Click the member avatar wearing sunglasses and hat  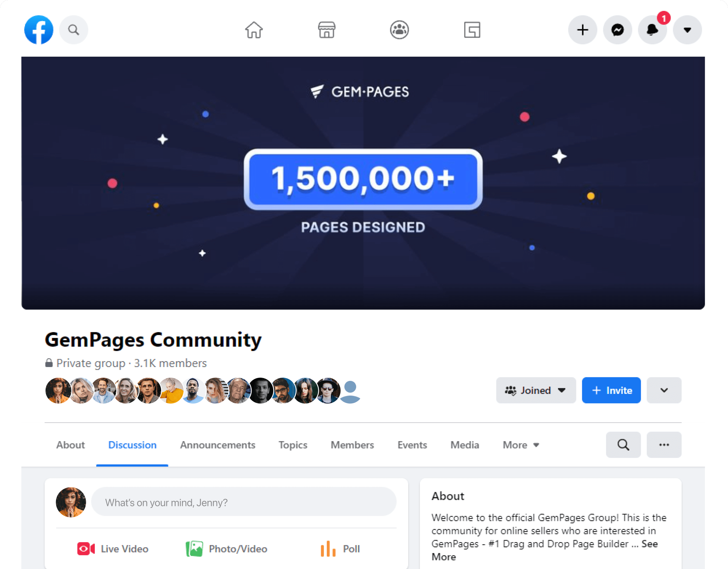328,390
